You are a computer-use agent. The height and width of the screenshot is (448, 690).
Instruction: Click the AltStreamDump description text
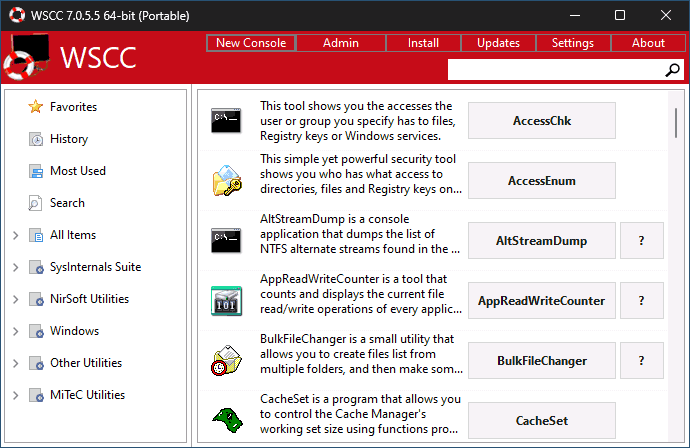click(360, 234)
